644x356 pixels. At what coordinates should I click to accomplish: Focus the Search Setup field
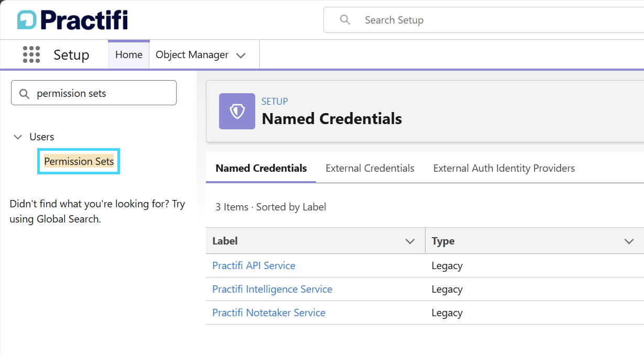(484, 20)
